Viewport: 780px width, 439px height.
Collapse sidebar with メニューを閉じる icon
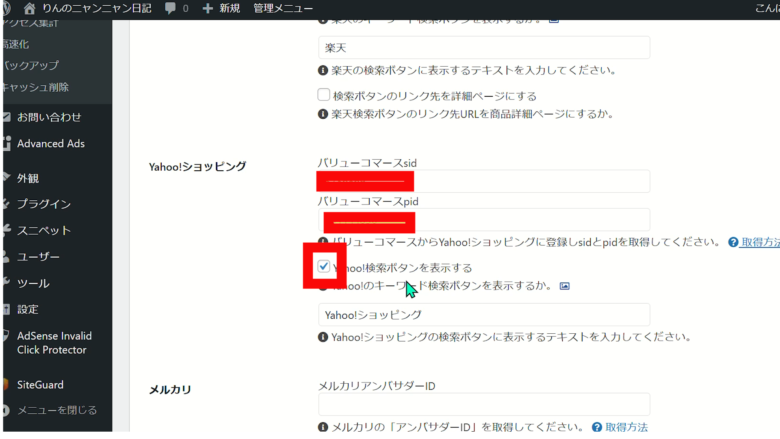click(7, 410)
